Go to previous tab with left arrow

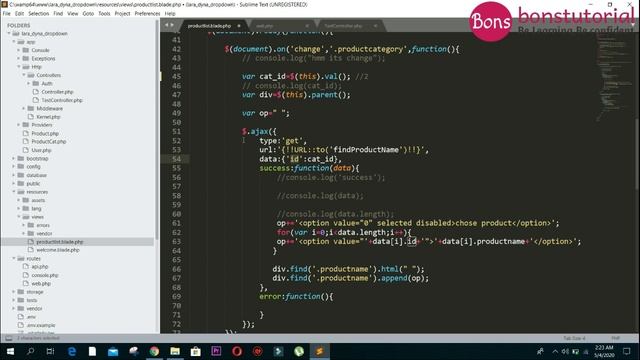coord(166,25)
